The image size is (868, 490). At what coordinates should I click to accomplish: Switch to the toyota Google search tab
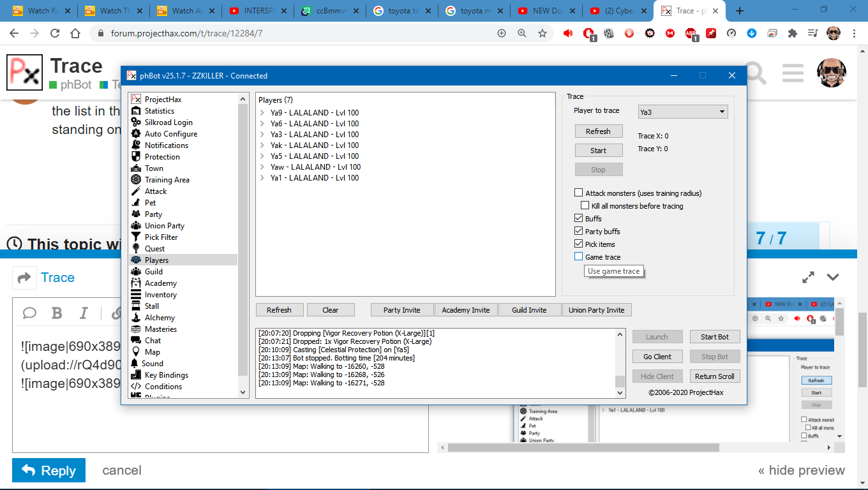pyautogui.click(x=402, y=11)
